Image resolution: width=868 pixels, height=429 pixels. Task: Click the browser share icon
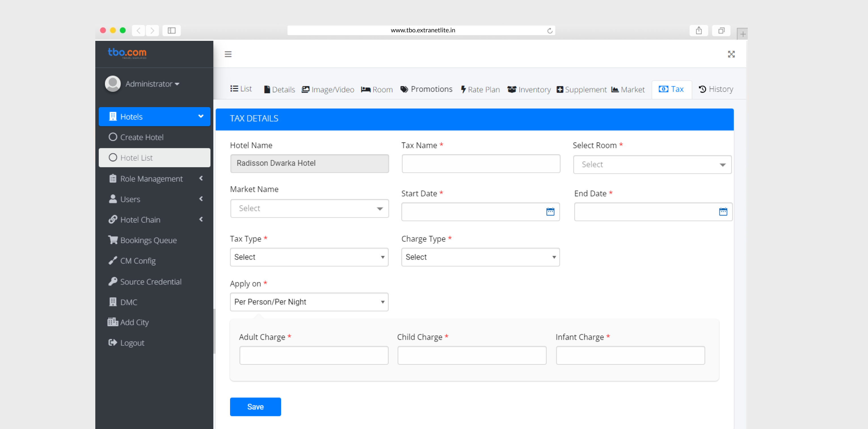click(698, 31)
